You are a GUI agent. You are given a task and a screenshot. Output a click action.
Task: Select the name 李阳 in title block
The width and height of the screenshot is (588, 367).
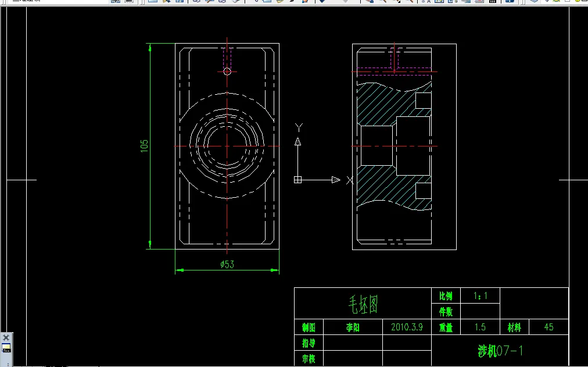point(353,327)
